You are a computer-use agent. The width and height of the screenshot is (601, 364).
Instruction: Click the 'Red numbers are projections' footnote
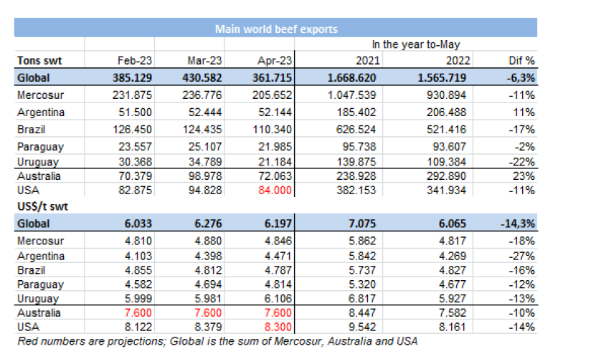(x=217, y=341)
